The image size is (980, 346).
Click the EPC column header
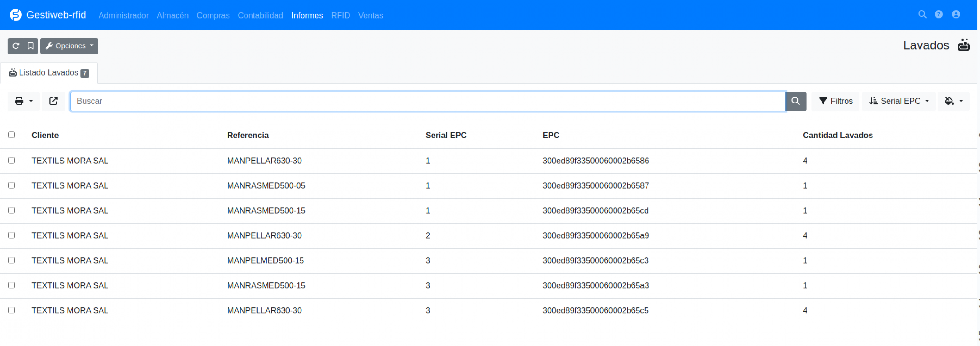click(x=551, y=135)
